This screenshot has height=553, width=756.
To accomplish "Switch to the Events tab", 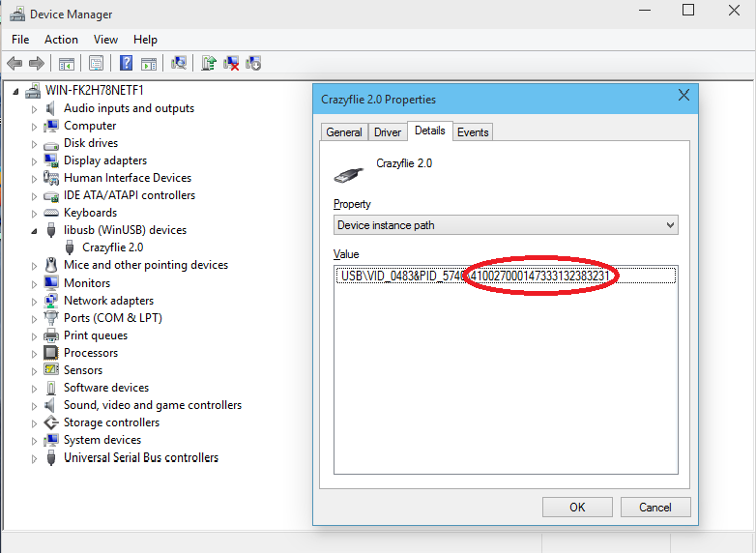I will tap(473, 132).
